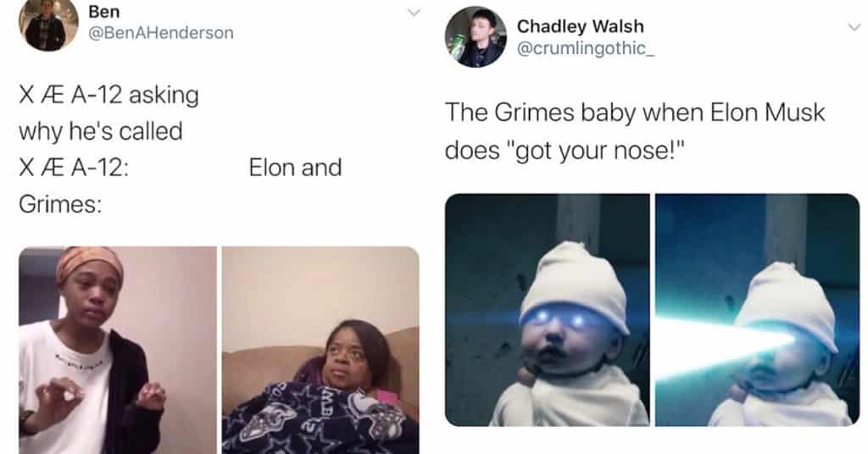Image resolution: width=868 pixels, height=454 pixels.
Task: Click the @crumlingothic_ handle
Action: tap(586, 48)
